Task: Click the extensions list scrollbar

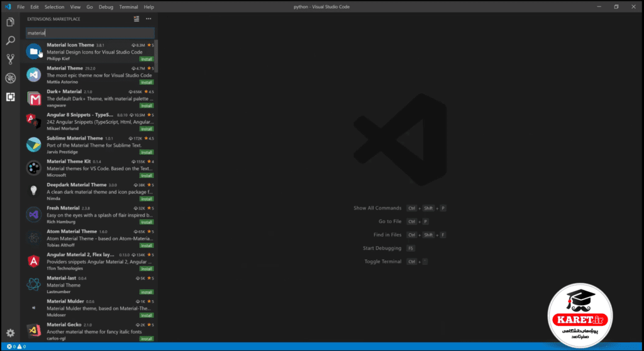Action: [x=156, y=55]
